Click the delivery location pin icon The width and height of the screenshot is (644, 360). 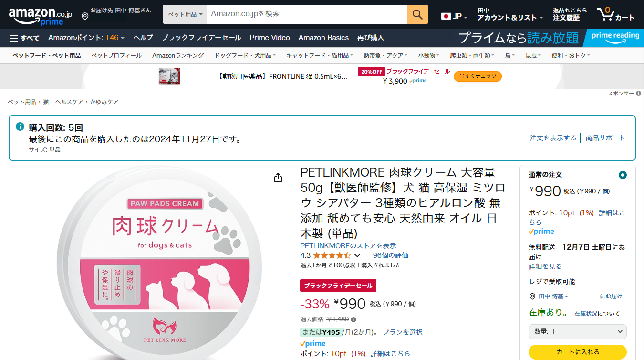(x=85, y=17)
